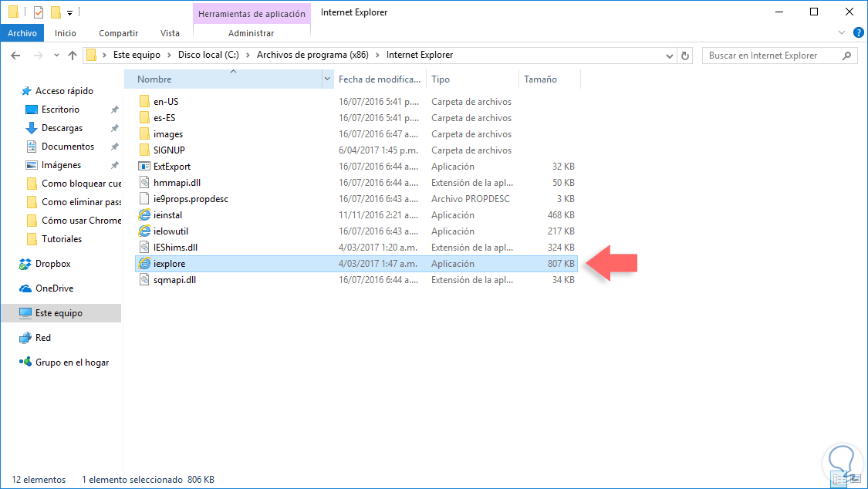Screen dimensions: 868x489
Task: Open Escritorio in the sidebar
Action: [60, 110]
